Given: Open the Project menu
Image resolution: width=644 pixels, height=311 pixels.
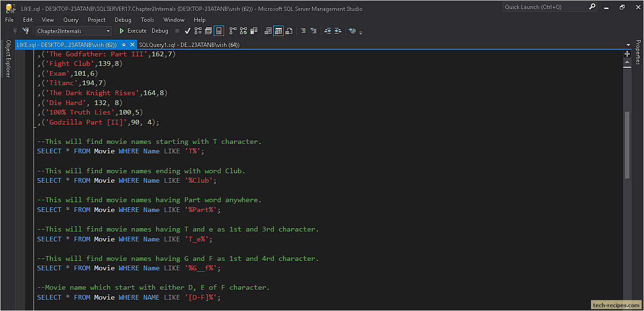Looking at the screenshot, I should [x=96, y=20].
